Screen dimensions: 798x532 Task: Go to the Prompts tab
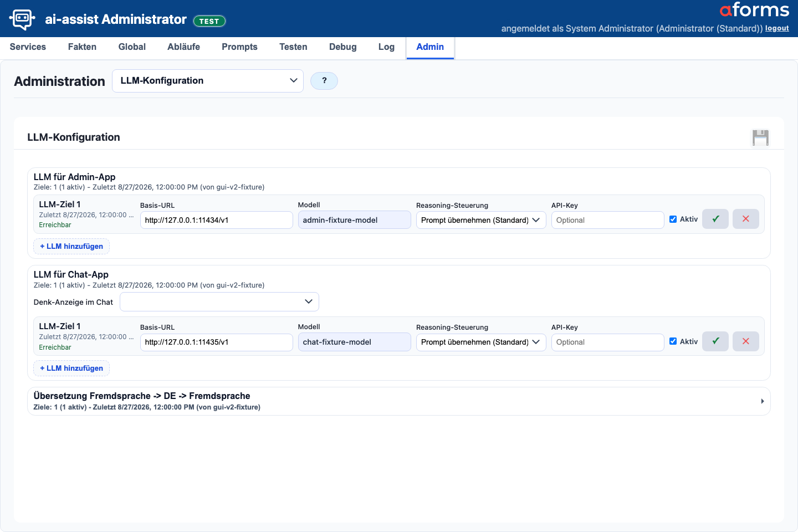(239, 47)
